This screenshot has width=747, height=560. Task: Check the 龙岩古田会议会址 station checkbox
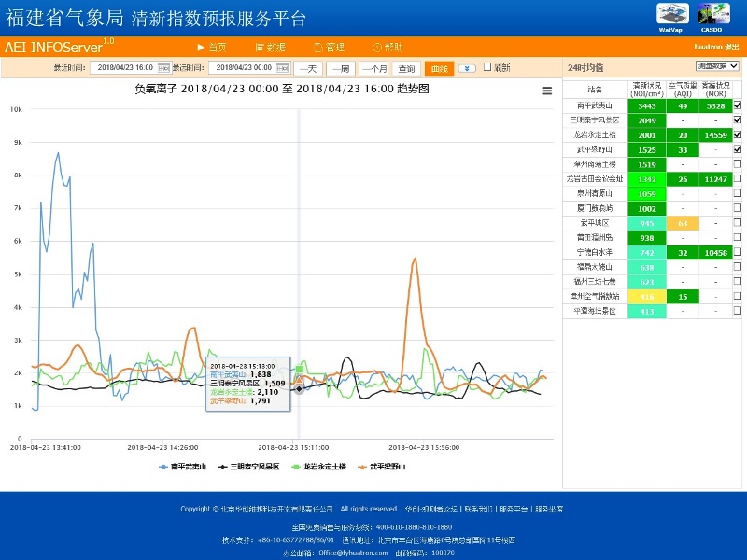(737, 178)
